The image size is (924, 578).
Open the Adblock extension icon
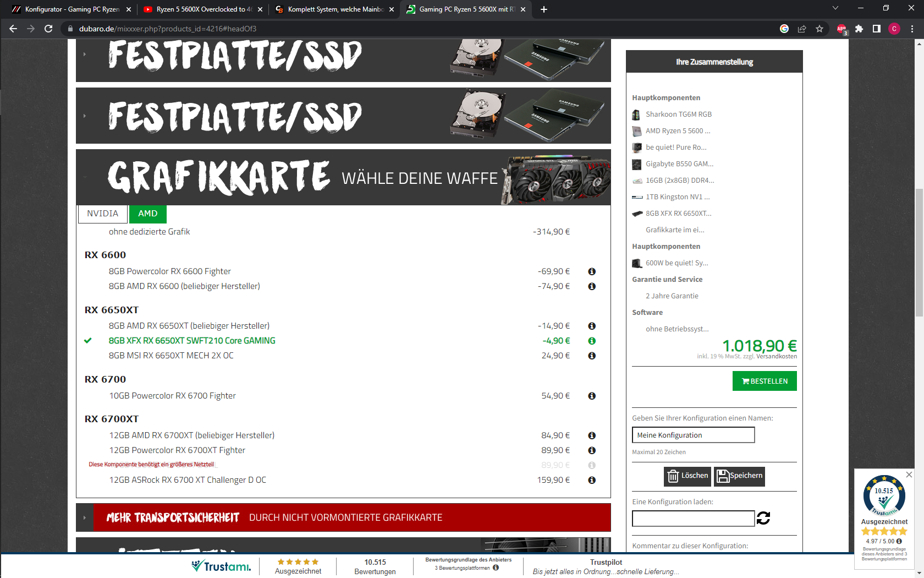pyautogui.click(x=842, y=29)
